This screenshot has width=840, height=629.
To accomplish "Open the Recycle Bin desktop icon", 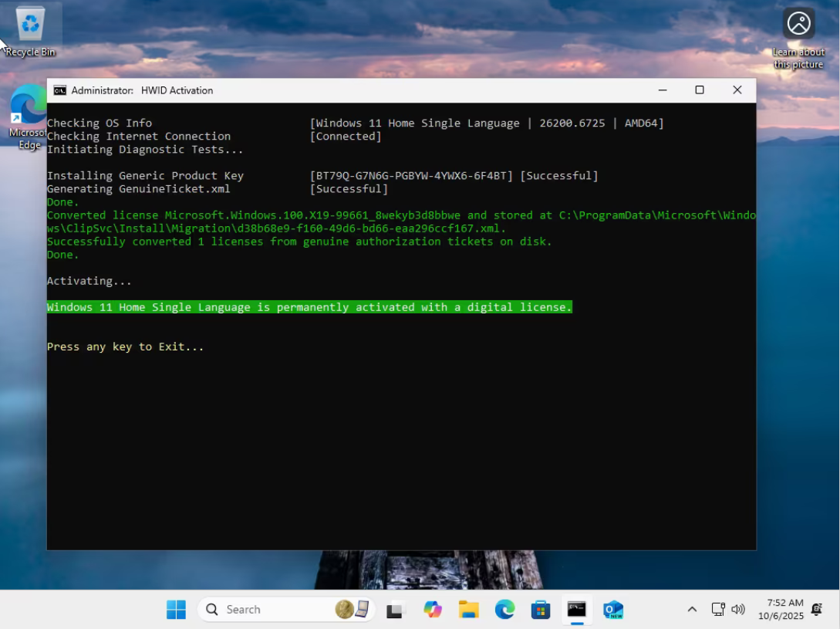I will click(30, 31).
